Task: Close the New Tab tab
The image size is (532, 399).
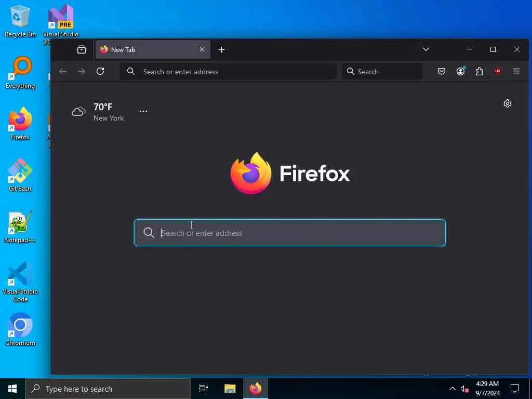Action: [x=202, y=49]
